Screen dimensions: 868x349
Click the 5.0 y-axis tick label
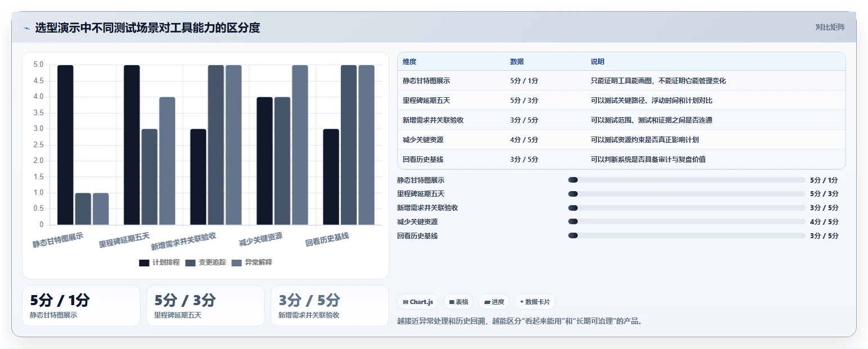[39, 65]
